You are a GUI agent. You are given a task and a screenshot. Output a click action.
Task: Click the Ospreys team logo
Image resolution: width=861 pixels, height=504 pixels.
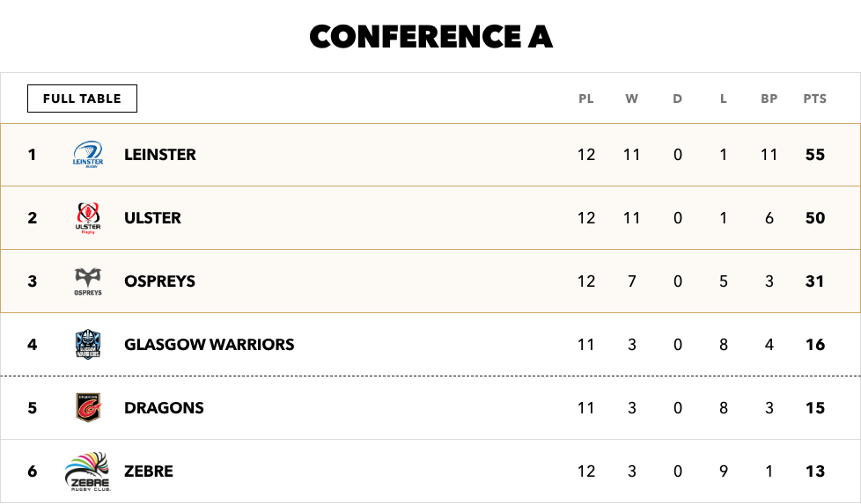pos(88,281)
